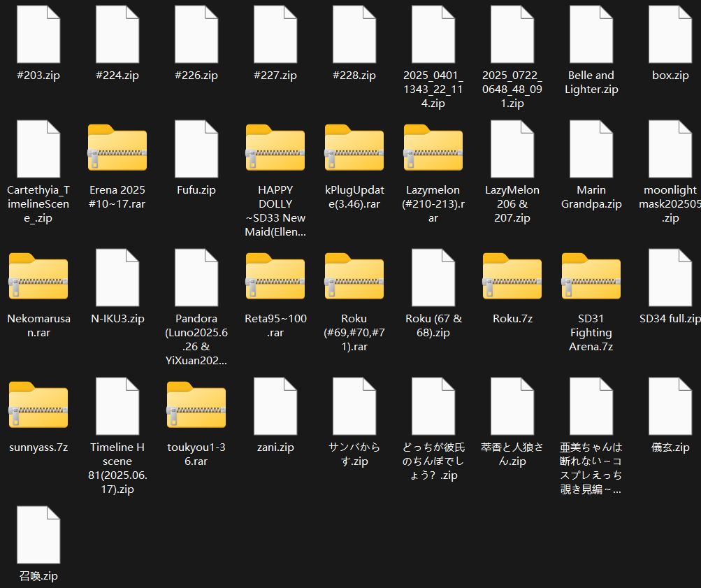Select the #203.zip file icon
This screenshot has width=701, height=588.
coord(38,35)
